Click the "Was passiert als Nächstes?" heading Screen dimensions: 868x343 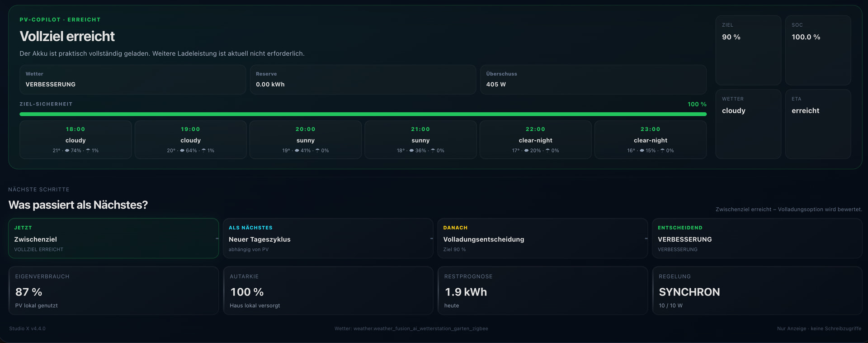click(78, 205)
